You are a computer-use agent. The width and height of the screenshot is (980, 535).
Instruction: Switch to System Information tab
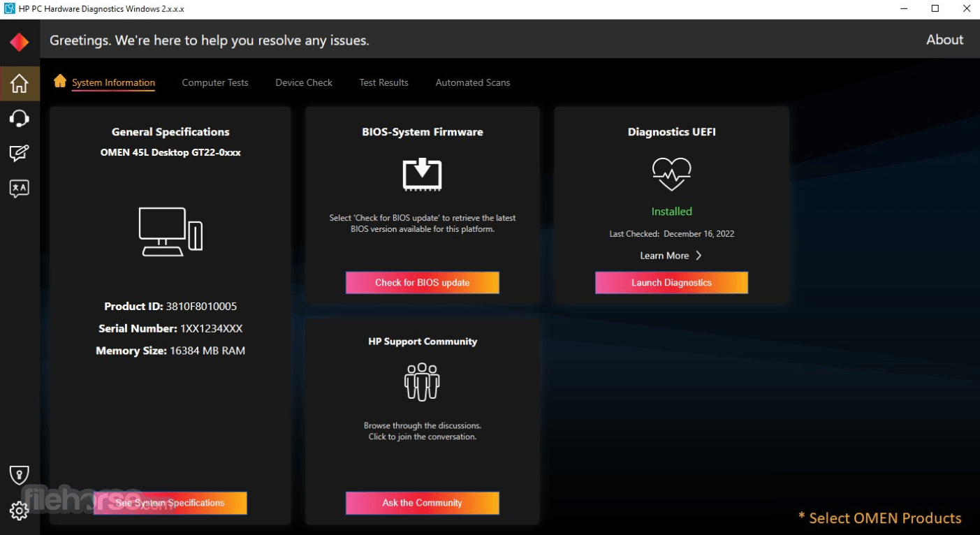(113, 82)
